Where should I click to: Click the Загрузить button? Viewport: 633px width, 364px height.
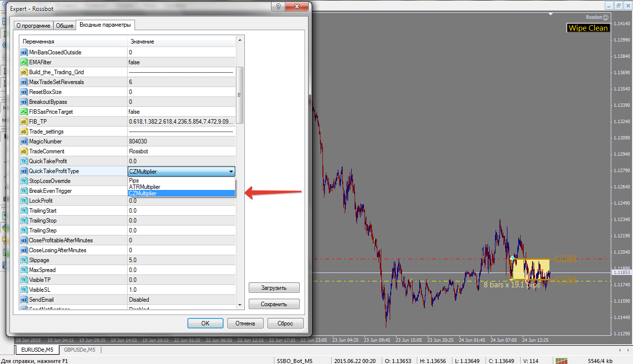(274, 288)
